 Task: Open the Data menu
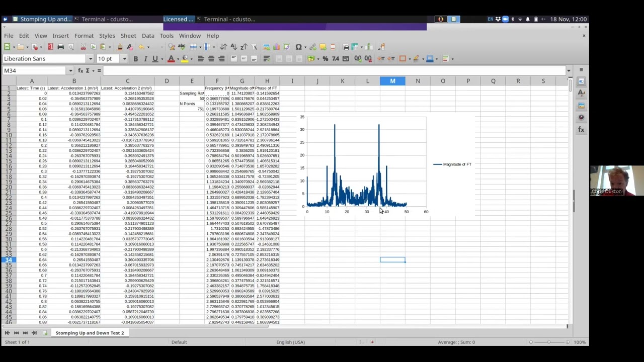click(x=148, y=36)
